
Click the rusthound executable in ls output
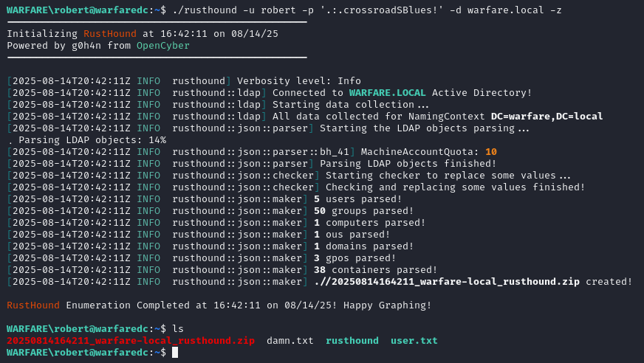352,341
